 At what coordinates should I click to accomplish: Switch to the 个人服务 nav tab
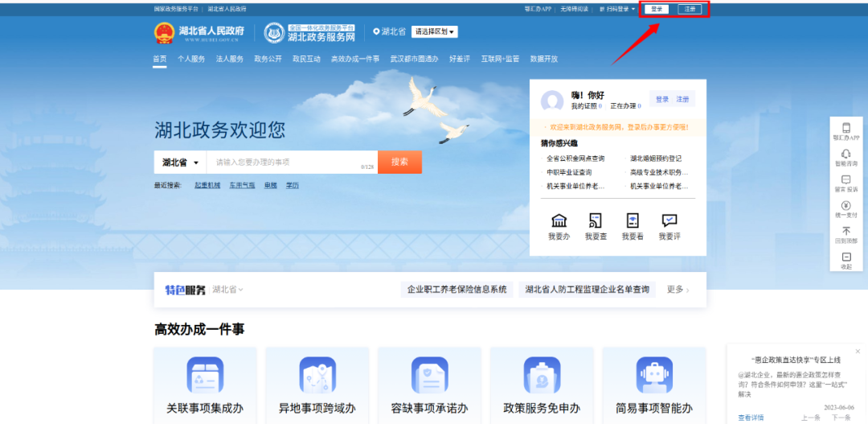(x=191, y=59)
